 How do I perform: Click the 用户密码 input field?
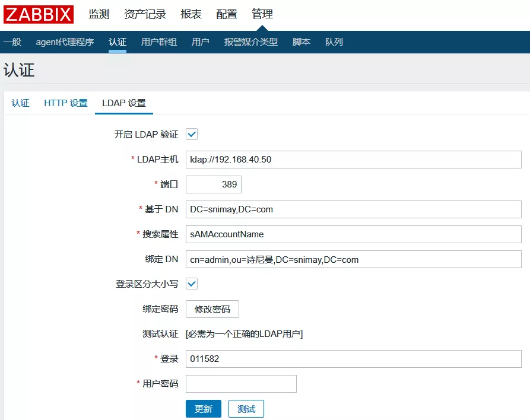(x=241, y=384)
